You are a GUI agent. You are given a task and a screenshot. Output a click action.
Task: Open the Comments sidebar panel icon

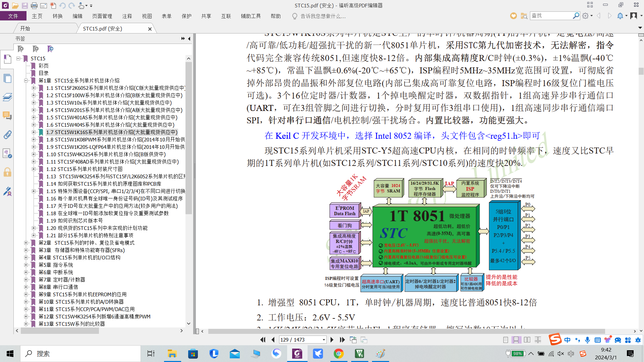(7, 116)
